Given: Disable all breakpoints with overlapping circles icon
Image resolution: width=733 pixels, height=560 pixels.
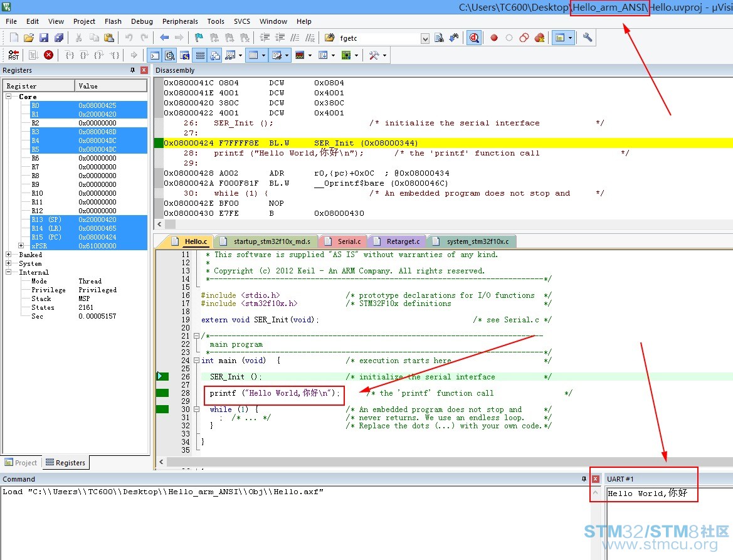Looking at the screenshot, I should point(524,38).
